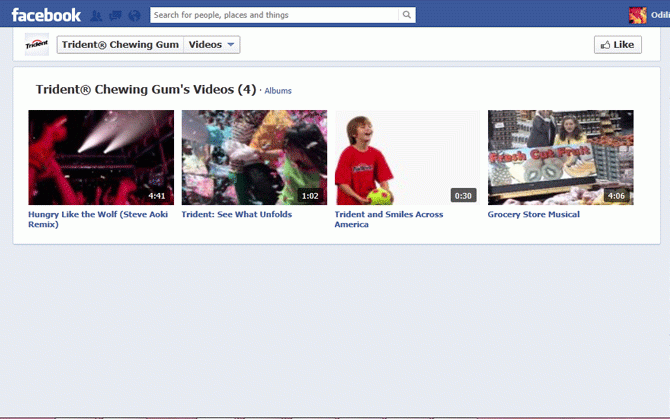The height and width of the screenshot is (419, 670).
Task: Click the user profile picture in header
Action: click(638, 15)
